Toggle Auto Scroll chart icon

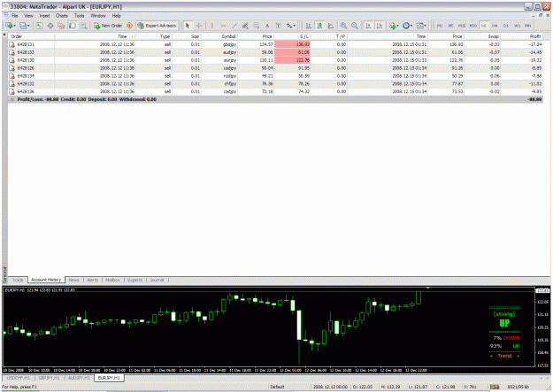pos(368,26)
